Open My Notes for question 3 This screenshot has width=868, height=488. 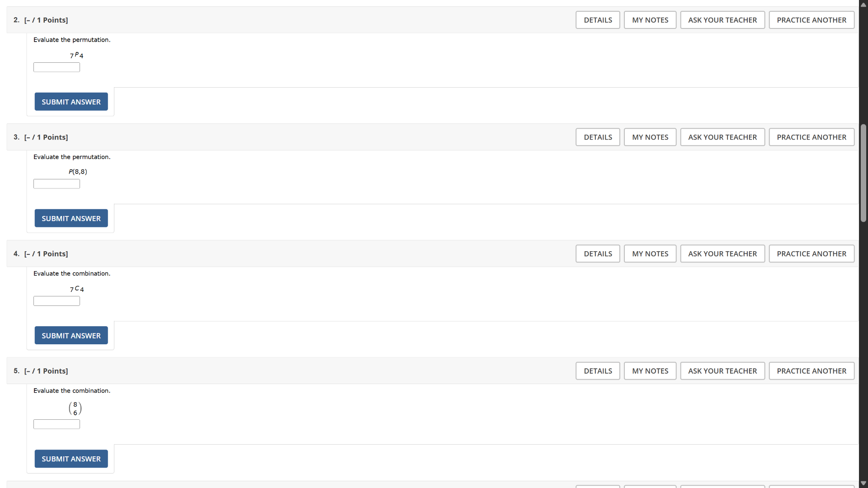pos(650,137)
